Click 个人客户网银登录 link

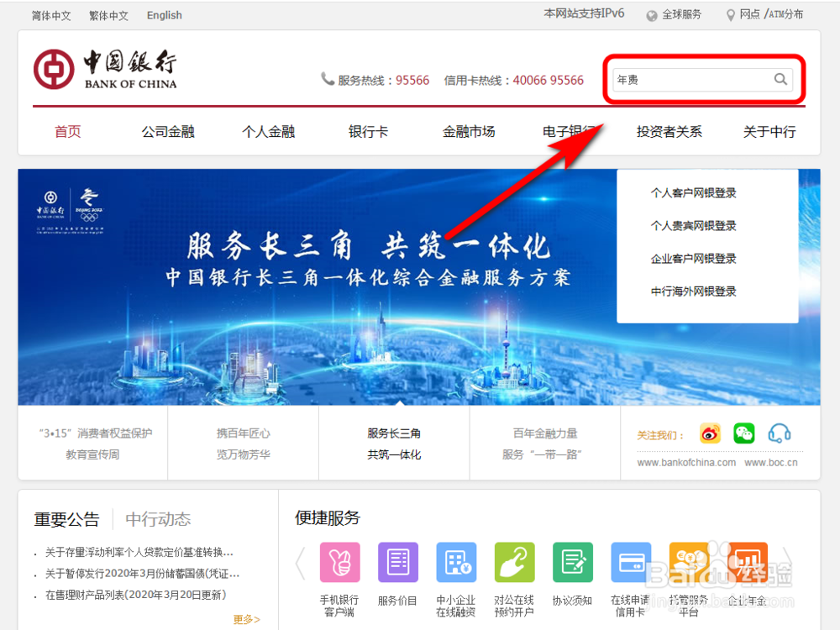[693, 193]
